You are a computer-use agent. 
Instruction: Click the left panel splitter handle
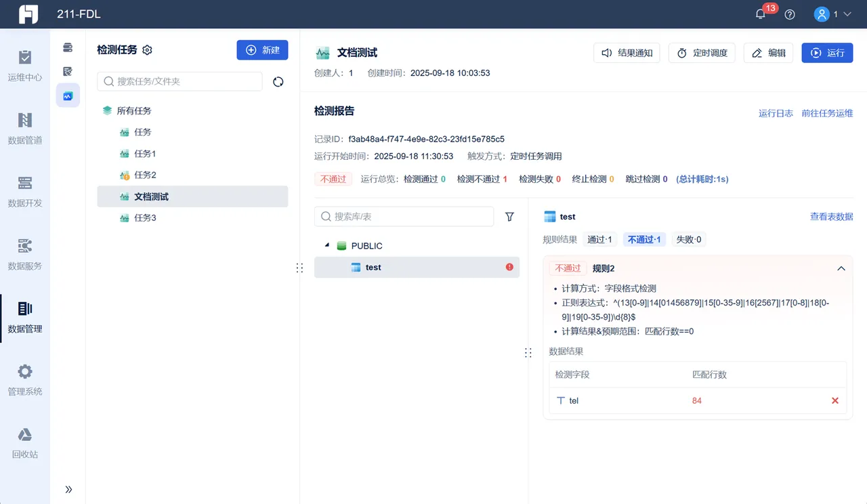tap(299, 268)
